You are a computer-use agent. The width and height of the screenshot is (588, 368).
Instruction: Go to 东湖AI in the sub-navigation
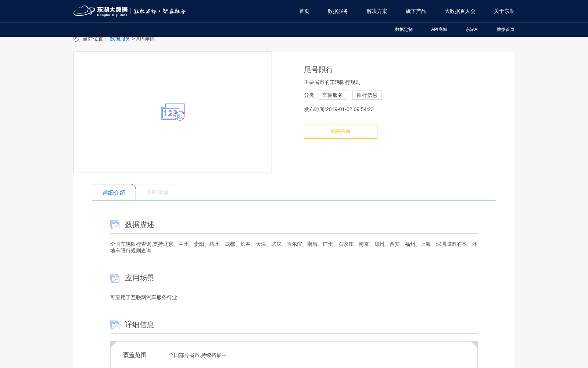coord(472,29)
